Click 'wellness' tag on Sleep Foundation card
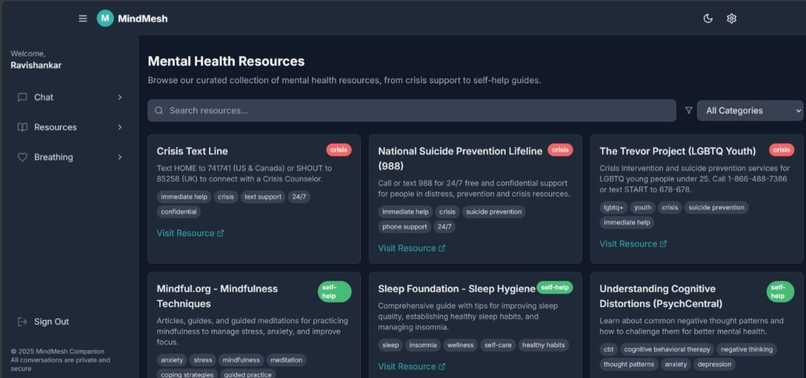 [x=460, y=345]
